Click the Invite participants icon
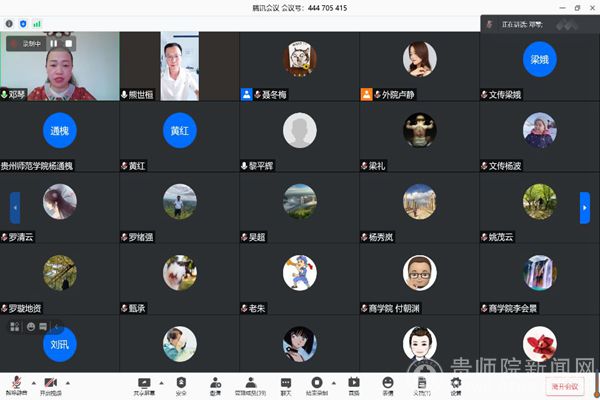The width and height of the screenshot is (600, 400). (x=215, y=383)
